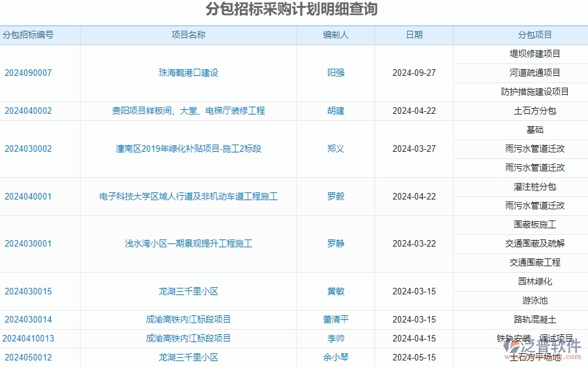
Task: Open bid number 2024030002 link
Action: 28,149
